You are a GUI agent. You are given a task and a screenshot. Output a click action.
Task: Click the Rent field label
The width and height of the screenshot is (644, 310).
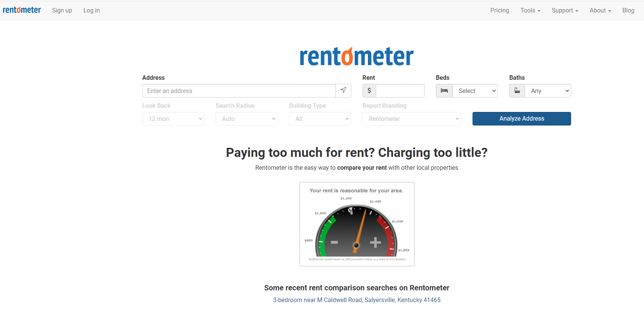click(x=369, y=77)
